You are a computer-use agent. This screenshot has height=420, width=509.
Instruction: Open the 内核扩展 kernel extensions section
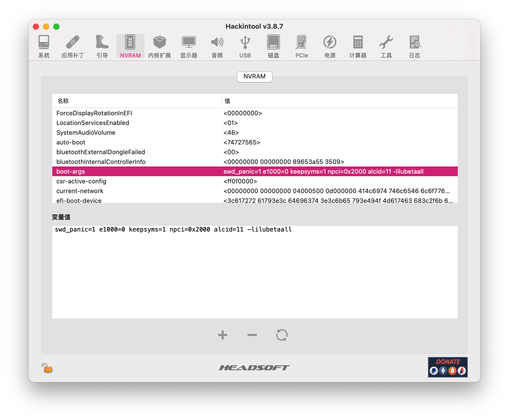(x=160, y=46)
